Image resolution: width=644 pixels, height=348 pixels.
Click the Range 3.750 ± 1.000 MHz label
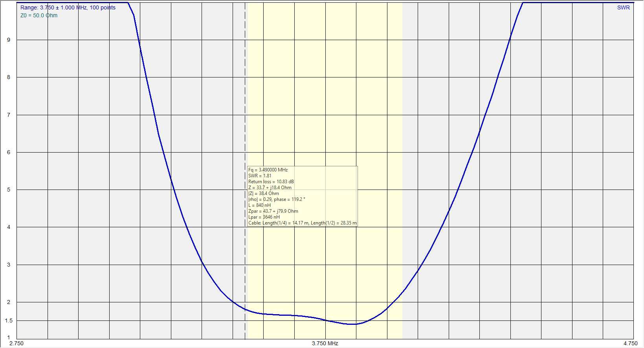coord(68,7)
